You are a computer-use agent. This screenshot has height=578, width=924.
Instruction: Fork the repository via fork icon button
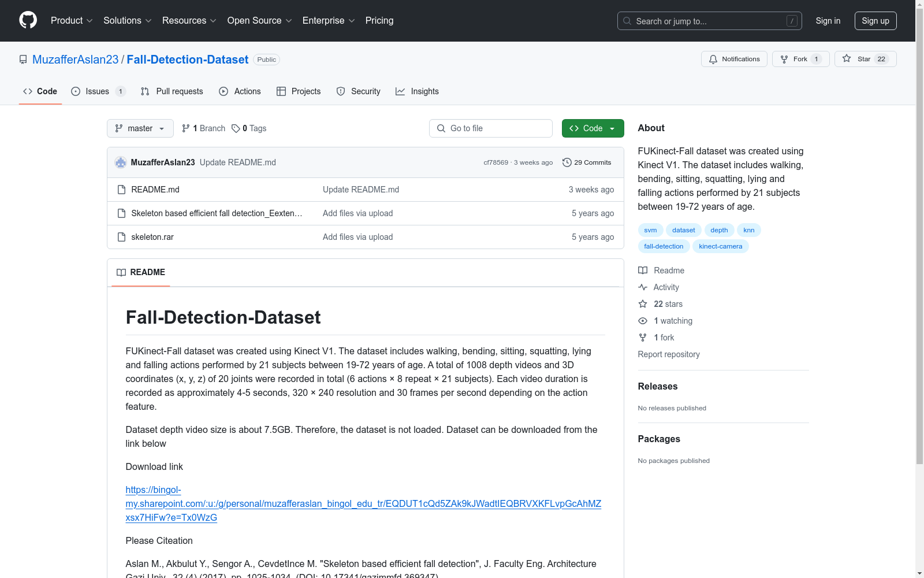[800, 59]
